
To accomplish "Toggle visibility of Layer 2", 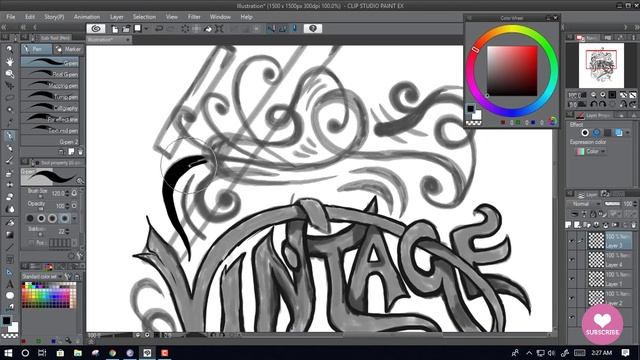I will [572, 298].
